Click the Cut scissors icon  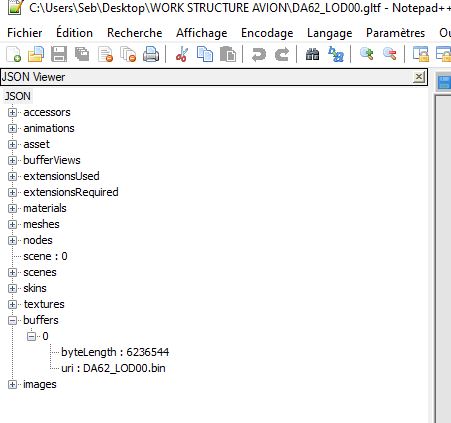(182, 54)
